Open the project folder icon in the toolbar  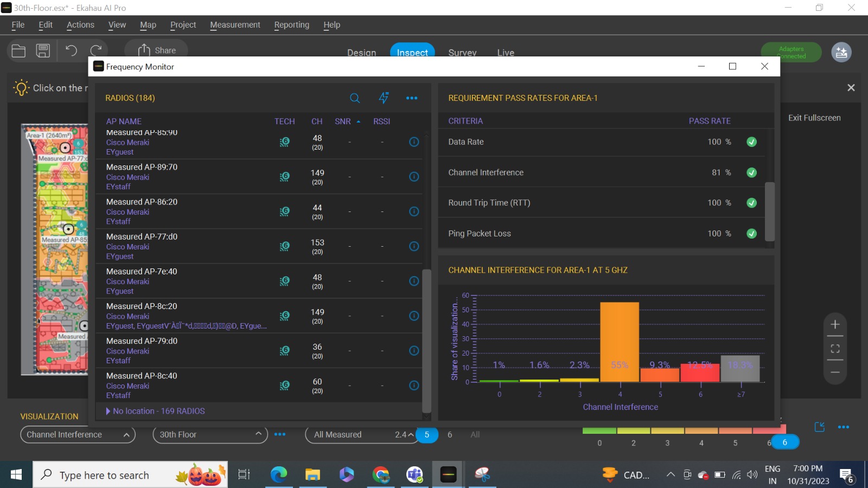18,51
